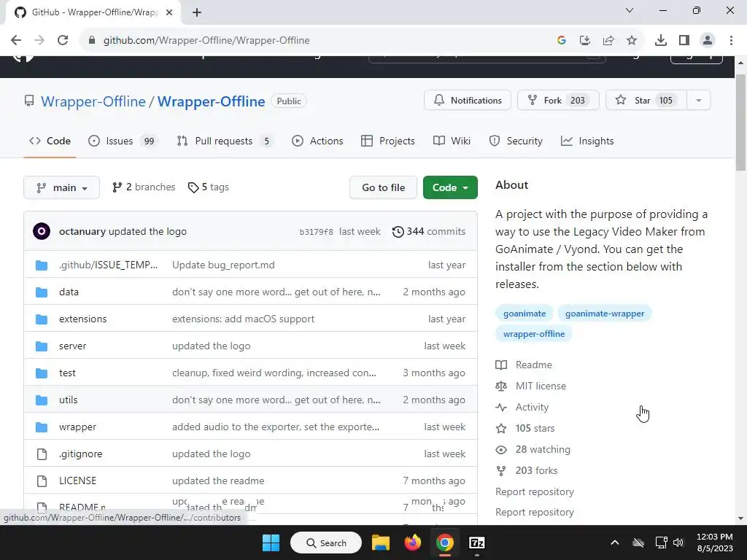Image resolution: width=747 pixels, height=560 pixels.
Task: Toggle the Chrome side panel icon
Action: [684, 41]
